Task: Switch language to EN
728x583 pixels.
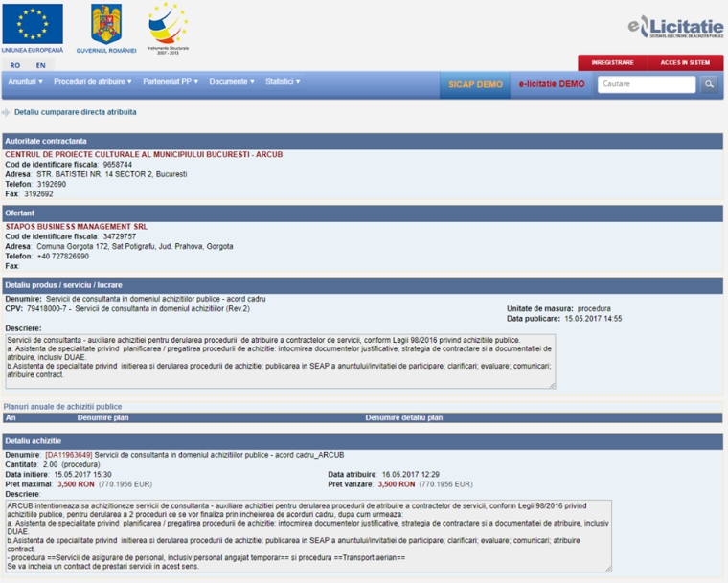Action: click(41, 65)
